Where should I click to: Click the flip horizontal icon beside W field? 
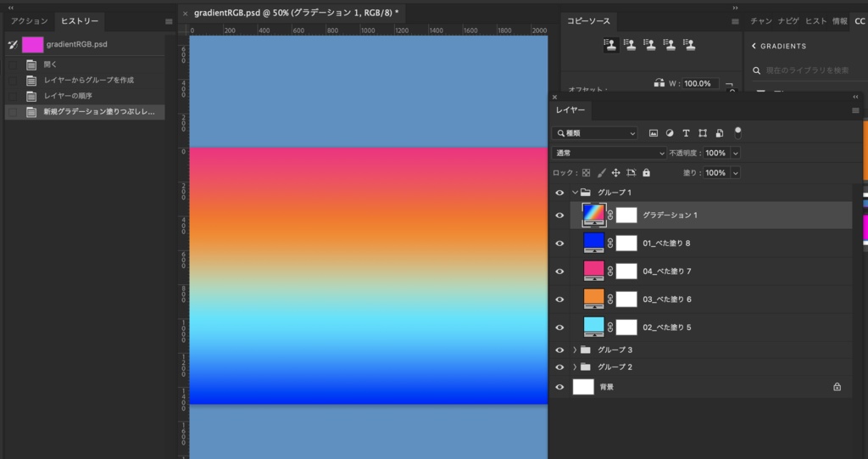(659, 83)
